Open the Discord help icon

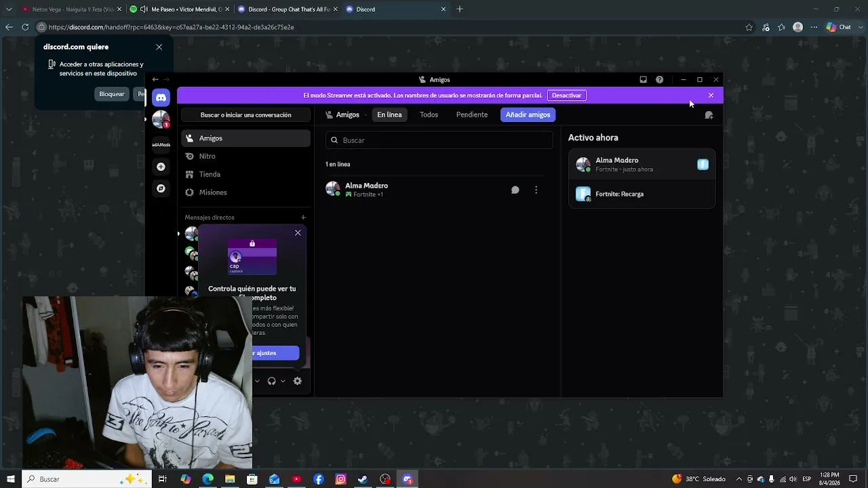click(x=659, y=79)
